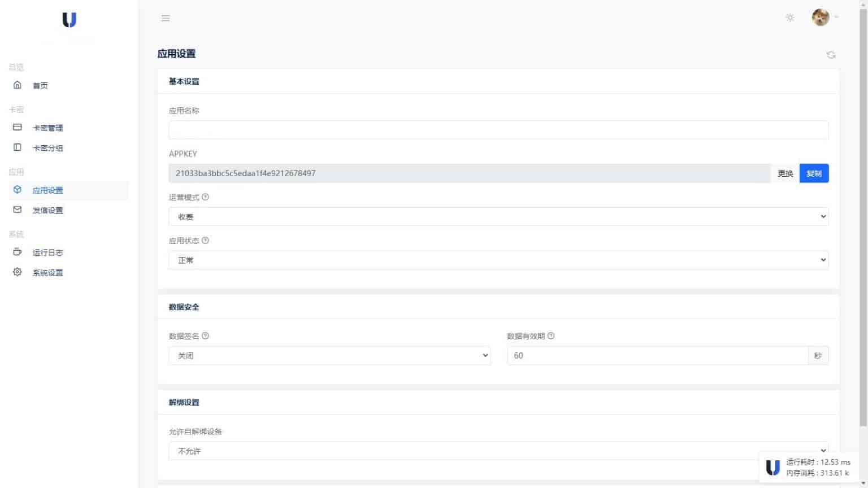Click the help icon next to 运营模式
868x488 pixels.
coord(205,197)
